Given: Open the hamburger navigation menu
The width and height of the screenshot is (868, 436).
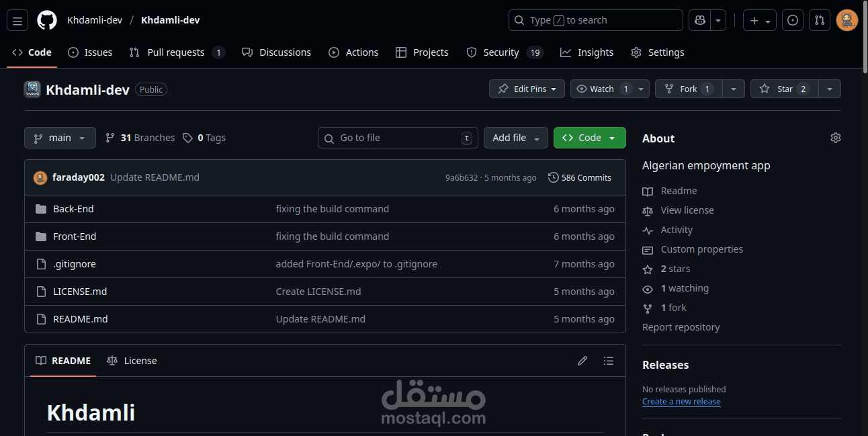Looking at the screenshot, I should click(17, 20).
